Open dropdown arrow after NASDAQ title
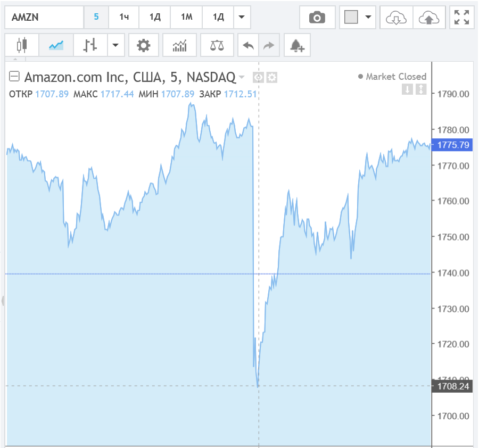The height and width of the screenshot is (448, 479). click(242, 77)
